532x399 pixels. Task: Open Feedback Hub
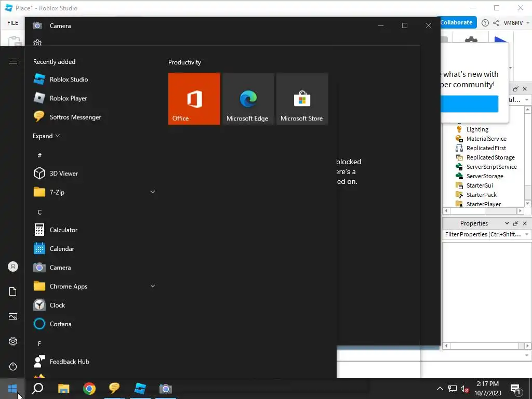(x=94, y=362)
